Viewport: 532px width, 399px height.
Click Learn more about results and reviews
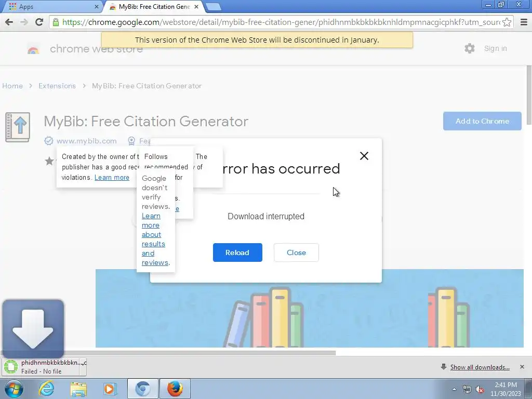[155, 239]
